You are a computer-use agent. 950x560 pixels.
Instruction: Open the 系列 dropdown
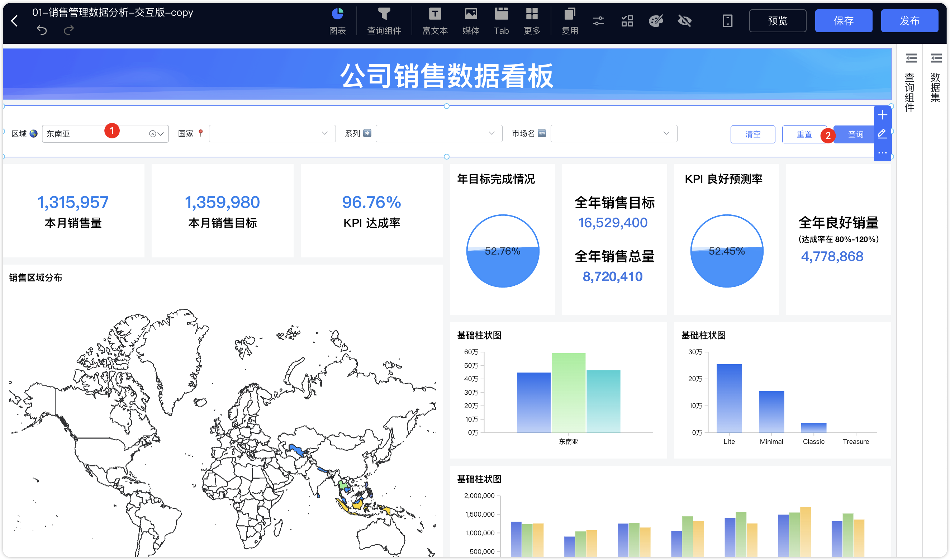pyautogui.click(x=439, y=133)
